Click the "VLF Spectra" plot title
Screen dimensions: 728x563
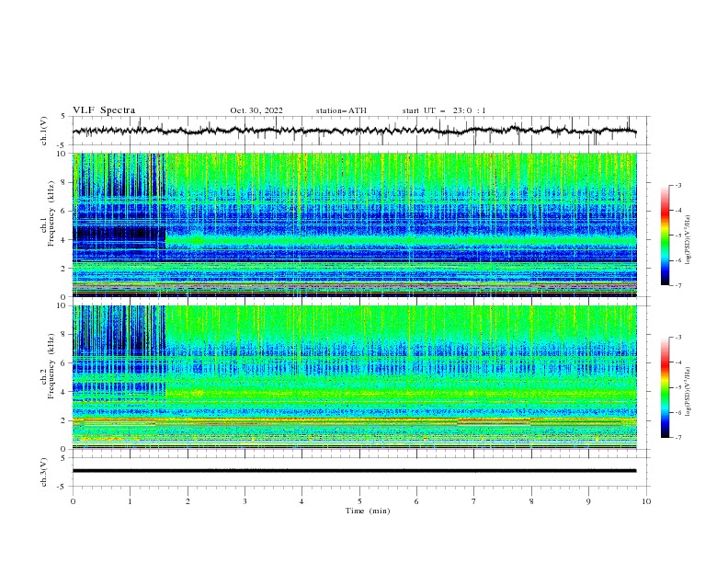point(104,110)
